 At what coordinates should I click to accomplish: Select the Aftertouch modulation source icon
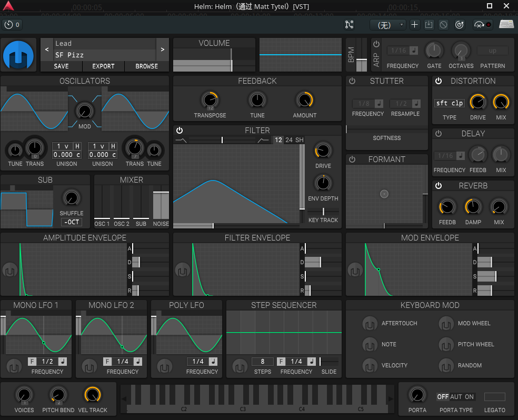[x=370, y=324]
